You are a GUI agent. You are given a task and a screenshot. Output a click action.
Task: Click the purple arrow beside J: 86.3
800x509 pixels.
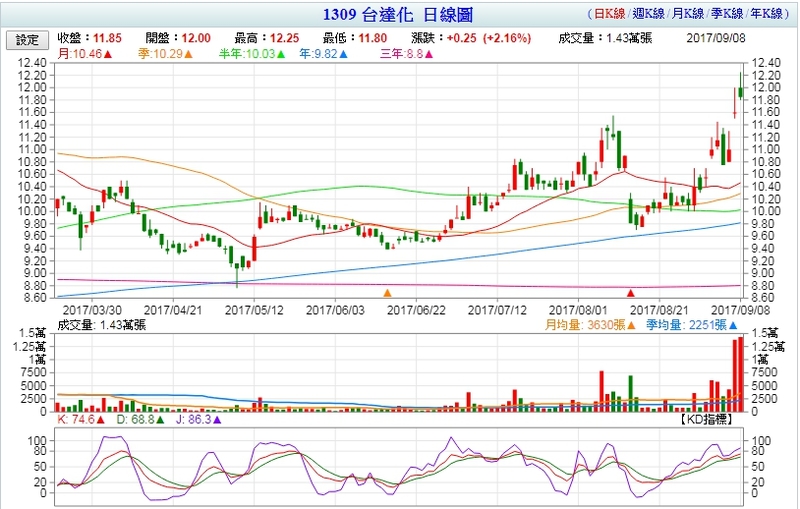(217, 420)
